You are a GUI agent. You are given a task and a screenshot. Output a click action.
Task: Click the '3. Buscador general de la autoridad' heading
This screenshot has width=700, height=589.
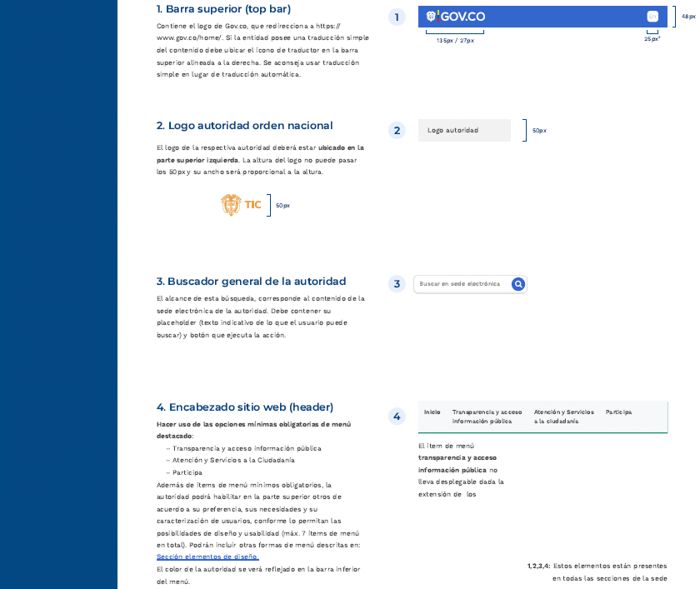251,282
